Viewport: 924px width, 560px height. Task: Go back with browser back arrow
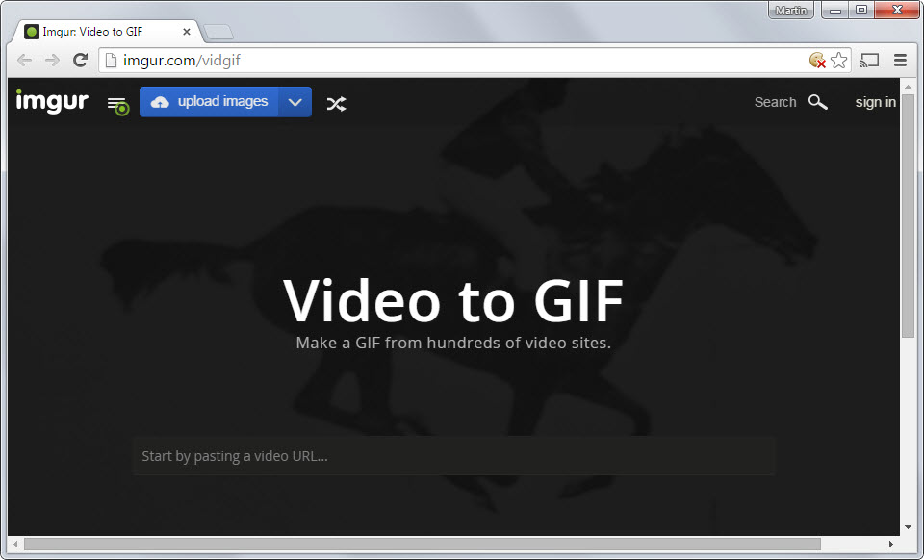(25, 60)
